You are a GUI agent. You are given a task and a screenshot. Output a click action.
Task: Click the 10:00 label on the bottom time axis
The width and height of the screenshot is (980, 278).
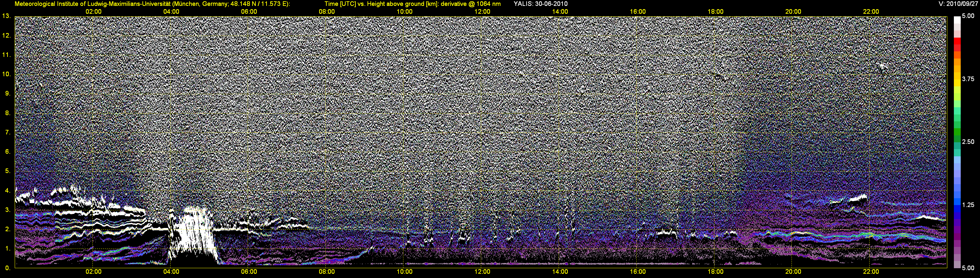[x=404, y=272]
